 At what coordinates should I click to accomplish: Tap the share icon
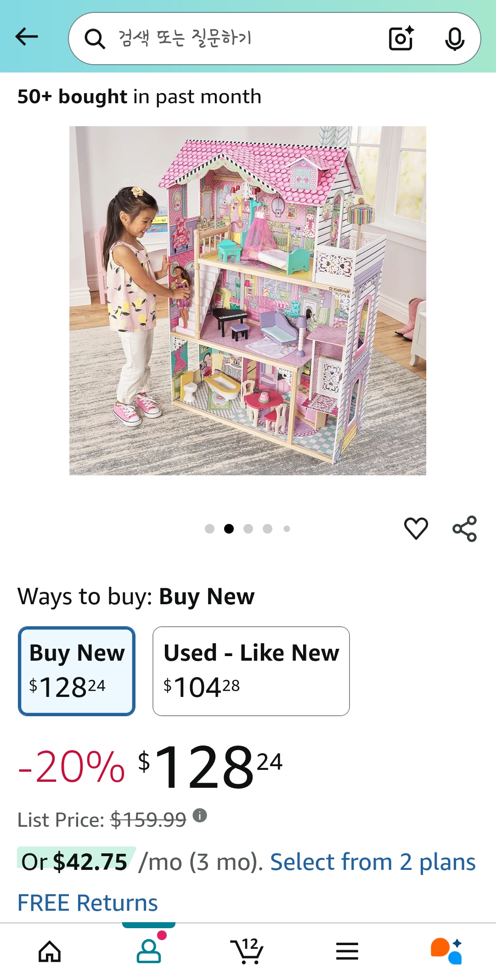click(x=465, y=529)
